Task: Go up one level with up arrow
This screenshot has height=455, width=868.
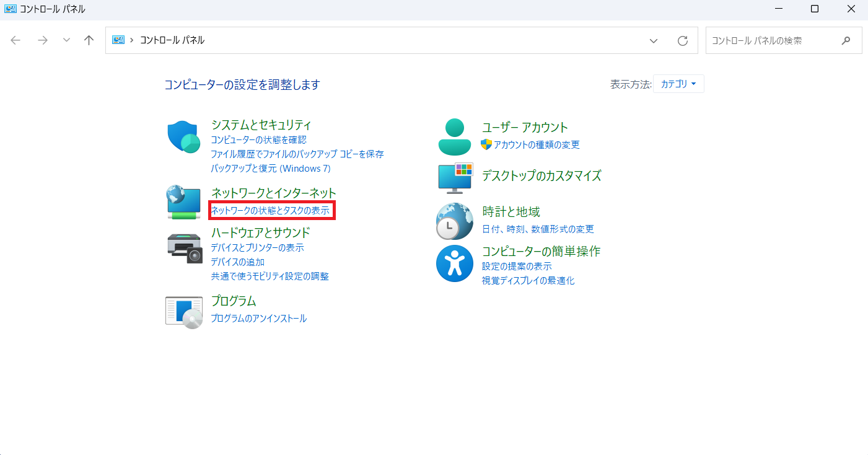Action: [89, 40]
